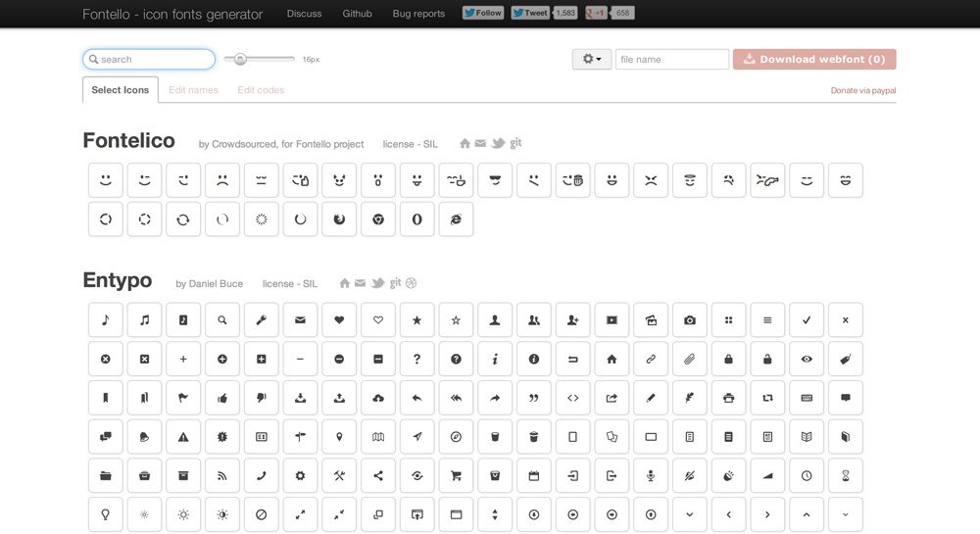Screen dimensions: 980x534
Task: Focus the icon search field
Action: pyautogui.click(x=149, y=60)
